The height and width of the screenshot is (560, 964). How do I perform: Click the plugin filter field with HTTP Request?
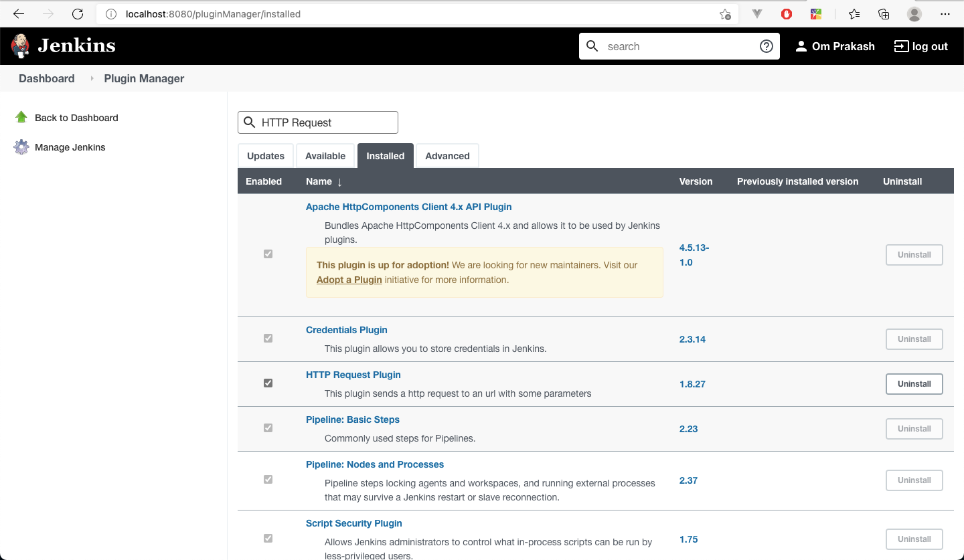pos(318,122)
